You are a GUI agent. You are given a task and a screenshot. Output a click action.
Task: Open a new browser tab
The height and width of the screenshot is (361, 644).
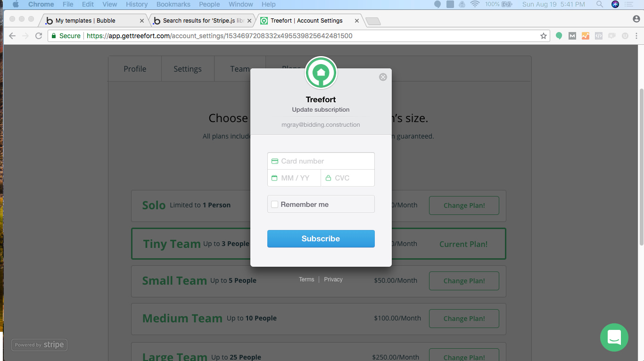click(x=373, y=21)
